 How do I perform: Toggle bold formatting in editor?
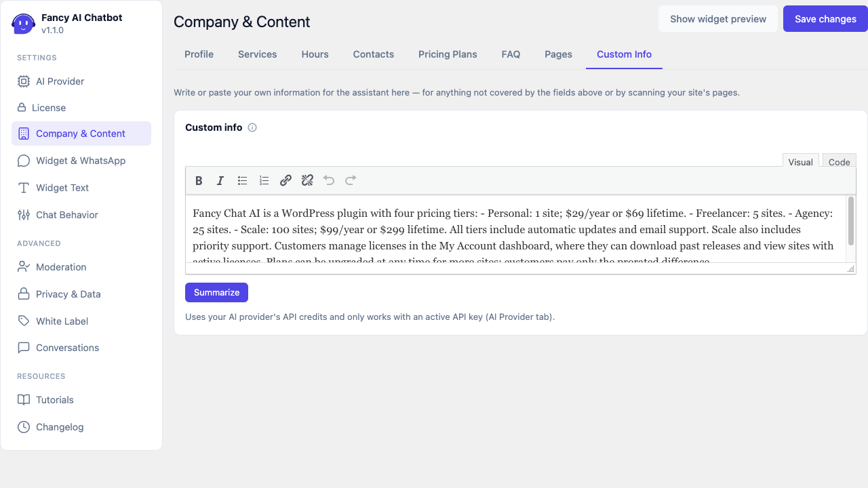pos(199,180)
